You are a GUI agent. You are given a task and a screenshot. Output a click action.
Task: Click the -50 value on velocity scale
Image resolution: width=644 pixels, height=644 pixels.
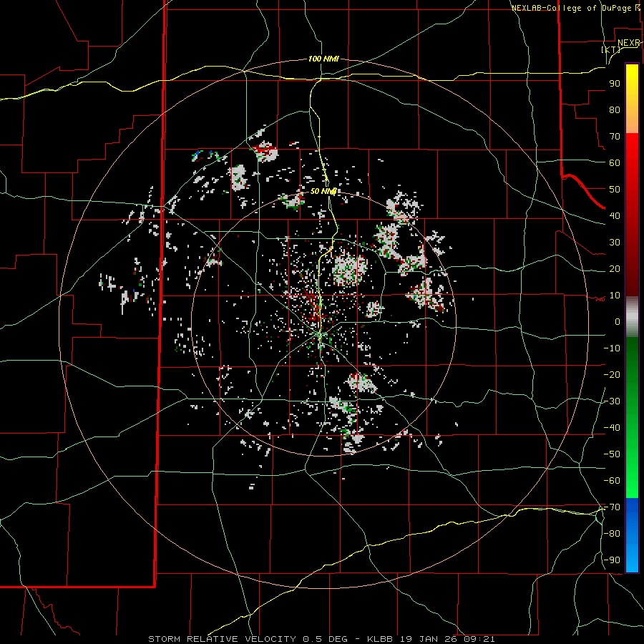pyautogui.click(x=612, y=454)
